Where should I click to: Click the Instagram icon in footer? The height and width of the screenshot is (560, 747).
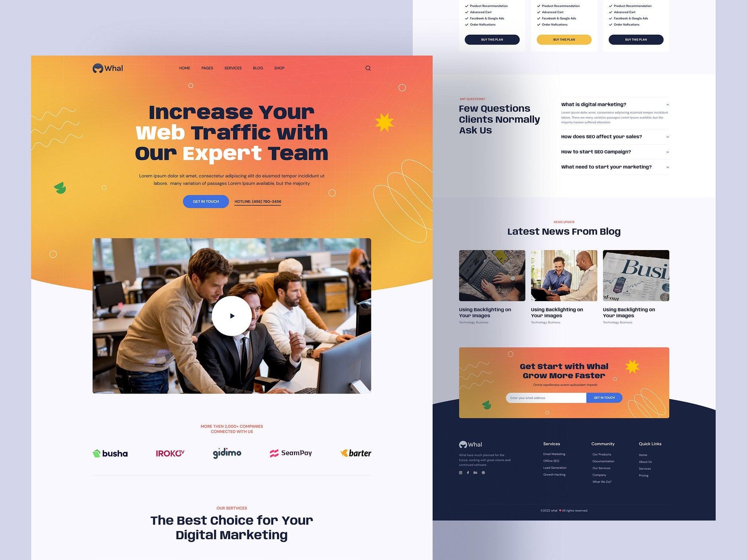(460, 472)
